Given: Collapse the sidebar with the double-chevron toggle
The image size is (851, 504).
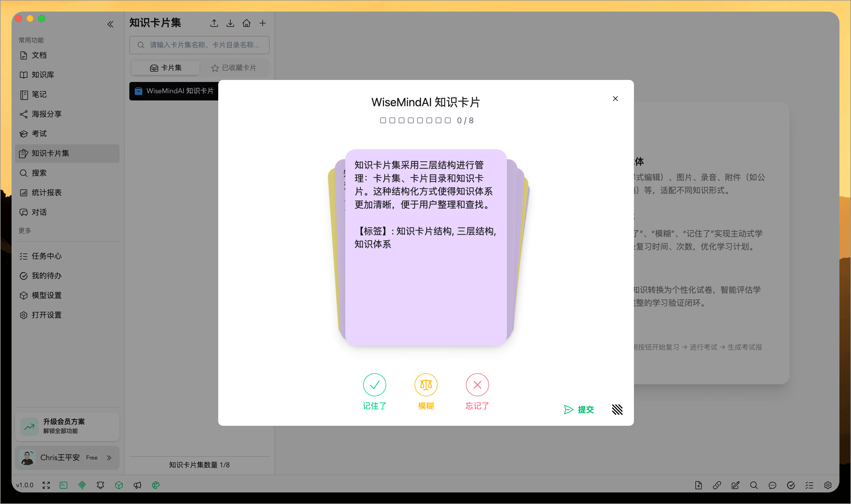Looking at the screenshot, I should click(110, 24).
